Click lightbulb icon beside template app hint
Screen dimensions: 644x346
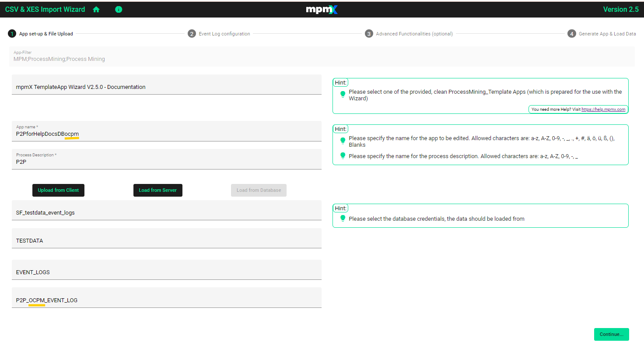(343, 94)
